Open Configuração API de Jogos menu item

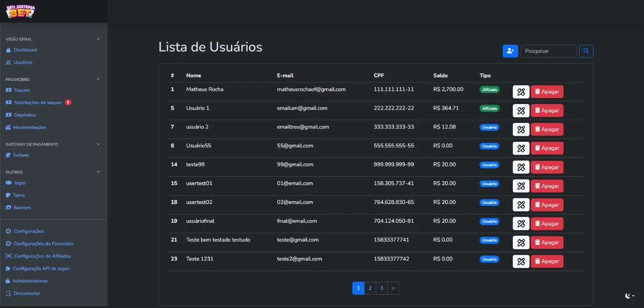(38, 268)
